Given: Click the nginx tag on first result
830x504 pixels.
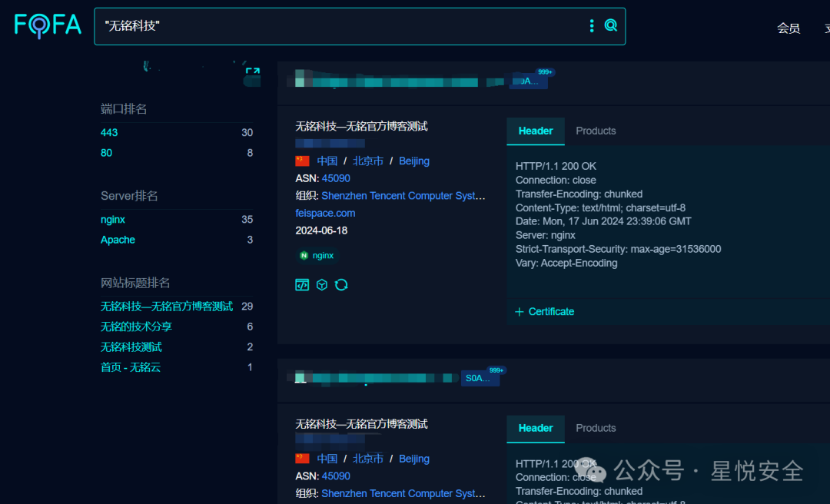Looking at the screenshot, I should coord(317,255).
